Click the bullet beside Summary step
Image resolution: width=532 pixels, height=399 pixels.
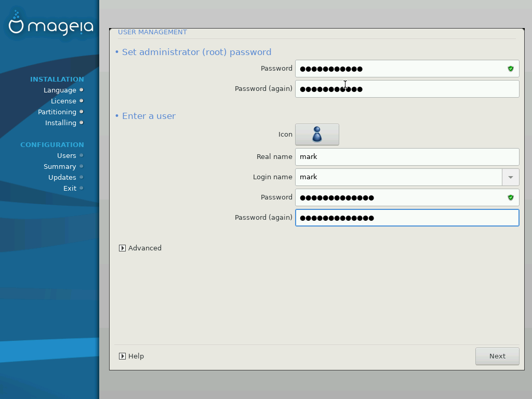[82, 166]
